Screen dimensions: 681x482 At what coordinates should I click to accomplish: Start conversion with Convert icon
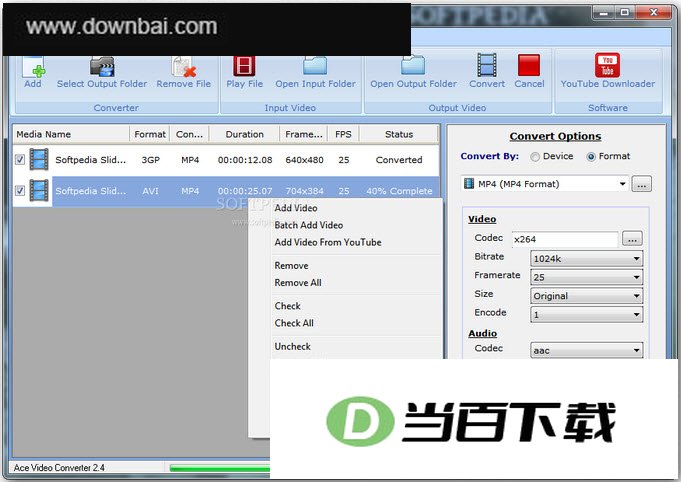(x=486, y=65)
